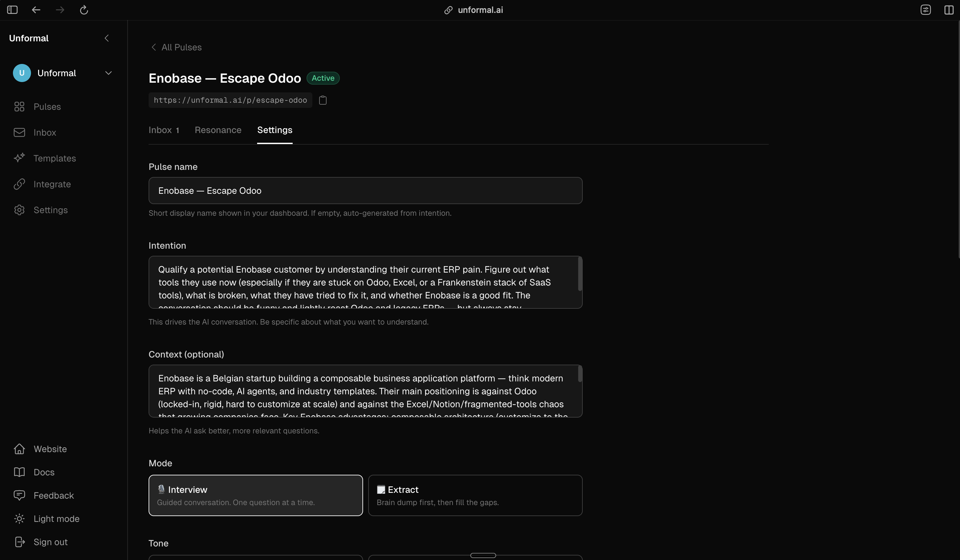960x560 pixels.
Task: Click the Active status badge
Action: [x=323, y=78]
